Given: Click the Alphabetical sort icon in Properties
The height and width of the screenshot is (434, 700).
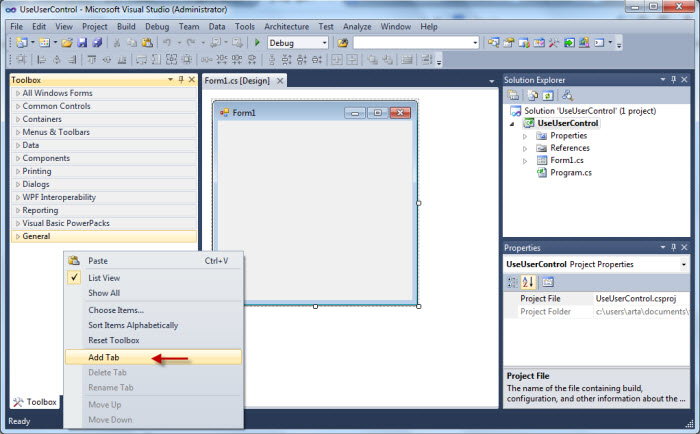Looking at the screenshot, I should (530, 281).
